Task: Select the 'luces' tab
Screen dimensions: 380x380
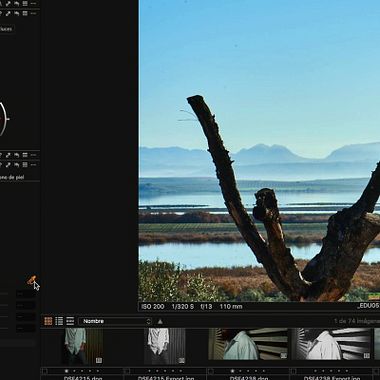Action: (x=6, y=29)
